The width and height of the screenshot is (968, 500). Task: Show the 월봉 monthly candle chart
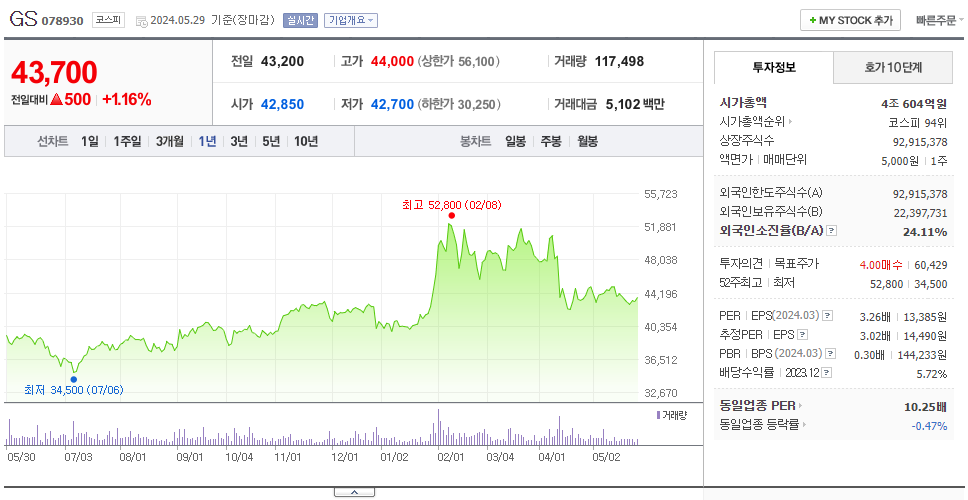tap(587, 141)
